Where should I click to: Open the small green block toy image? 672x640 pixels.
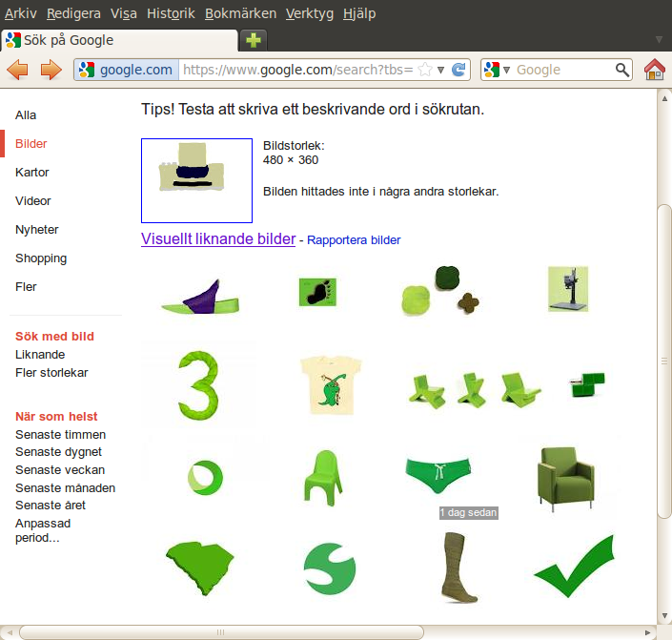587,384
